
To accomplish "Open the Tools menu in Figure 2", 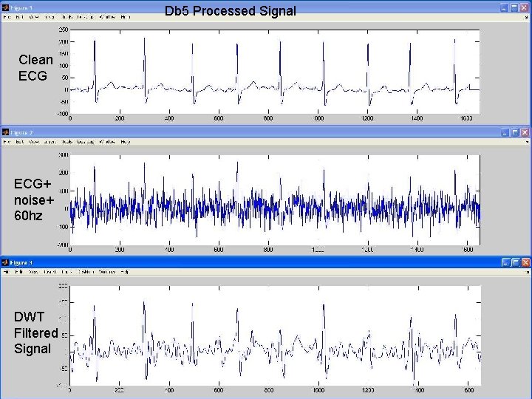I will coord(66,142).
